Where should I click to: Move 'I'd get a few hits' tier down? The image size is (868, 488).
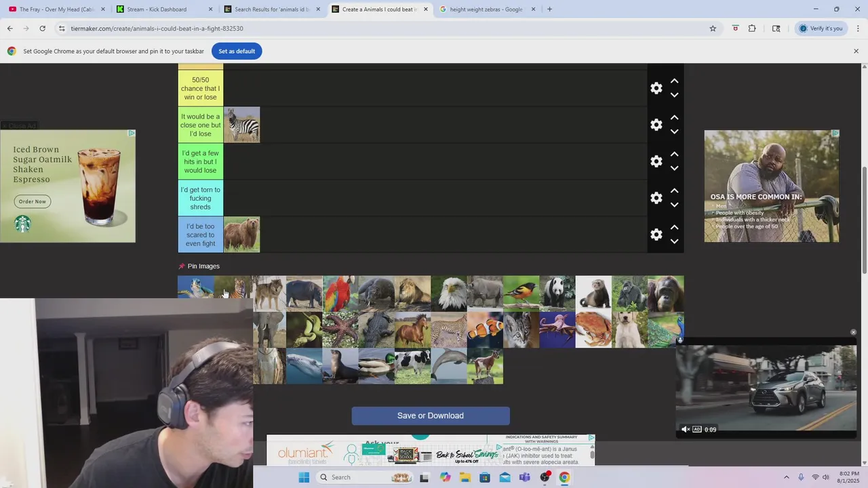tap(674, 169)
